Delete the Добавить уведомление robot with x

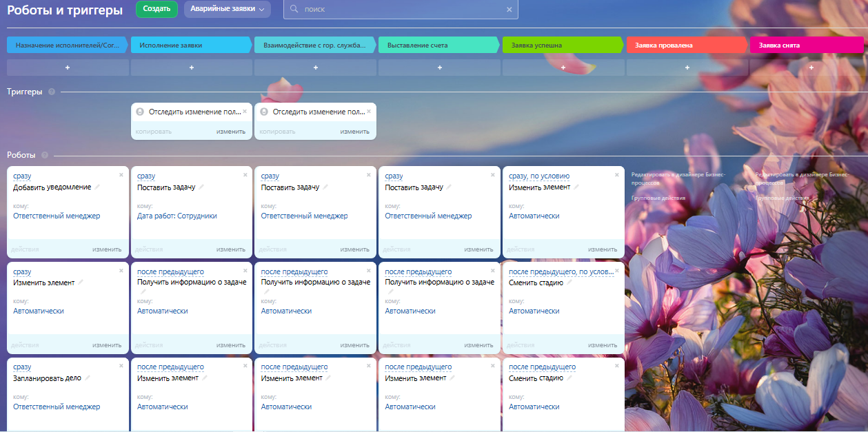coord(121,175)
